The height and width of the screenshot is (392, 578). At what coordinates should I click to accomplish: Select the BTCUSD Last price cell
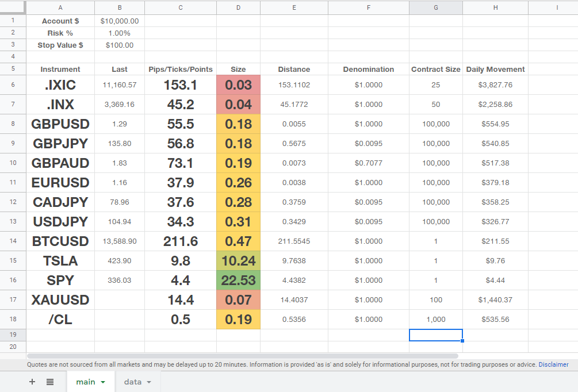pyautogui.click(x=119, y=241)
